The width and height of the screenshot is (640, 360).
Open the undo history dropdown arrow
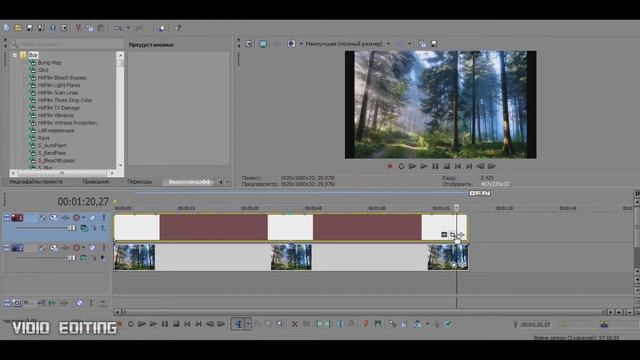pos(128,28)
